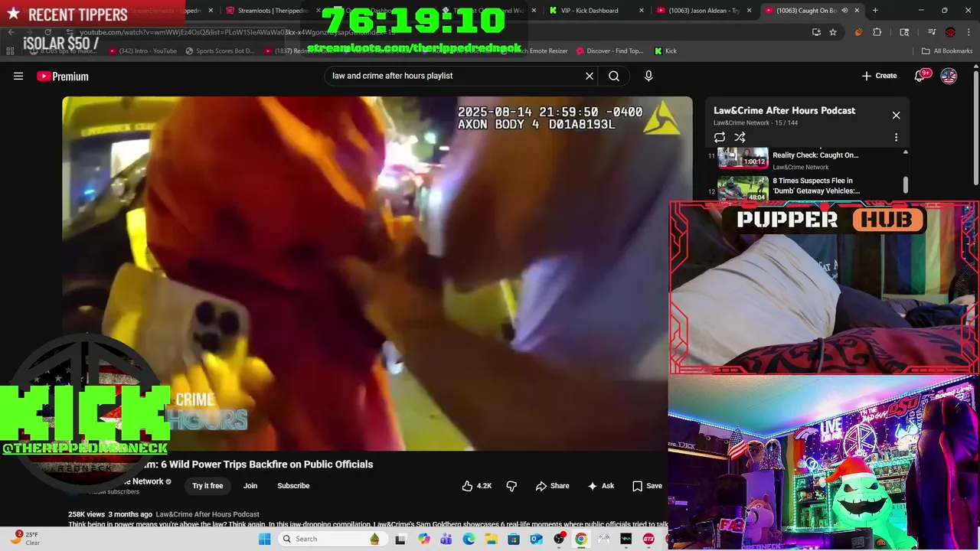
Task: Close the Kick Dashboard tab
Action: [642, 11]
